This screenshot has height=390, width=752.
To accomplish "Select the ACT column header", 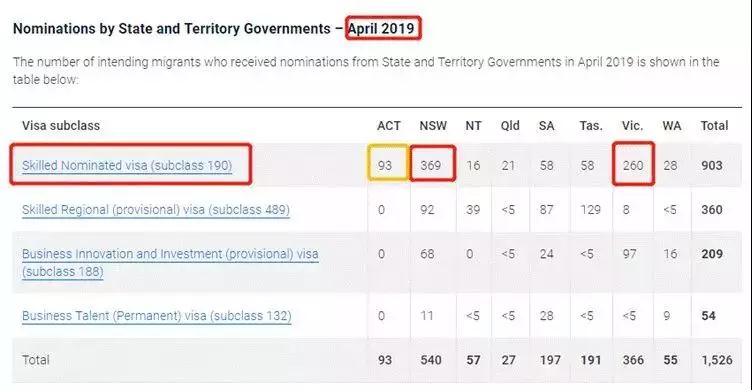I will (x=388, y=126).
